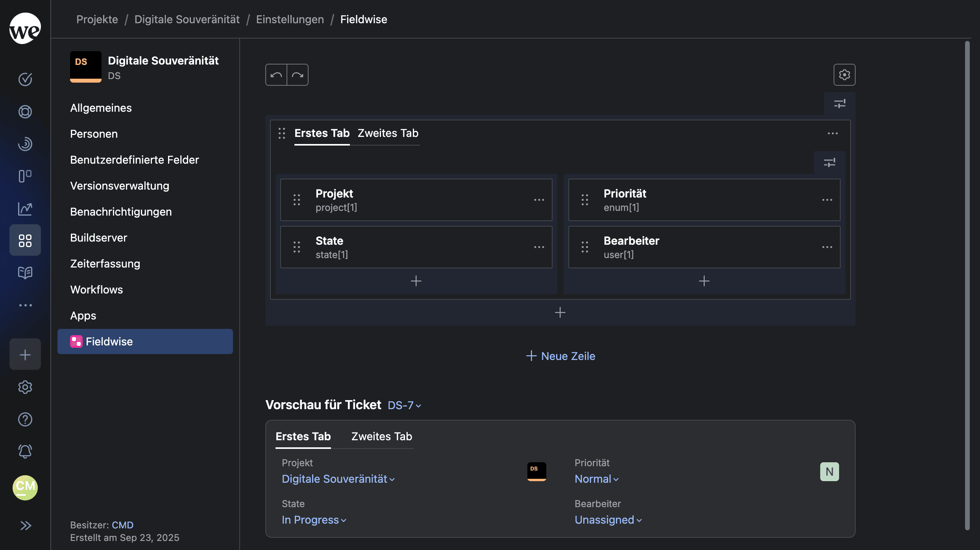980x550 pixels.
Task: Click the redo arrow button
Action: (298, 75)
